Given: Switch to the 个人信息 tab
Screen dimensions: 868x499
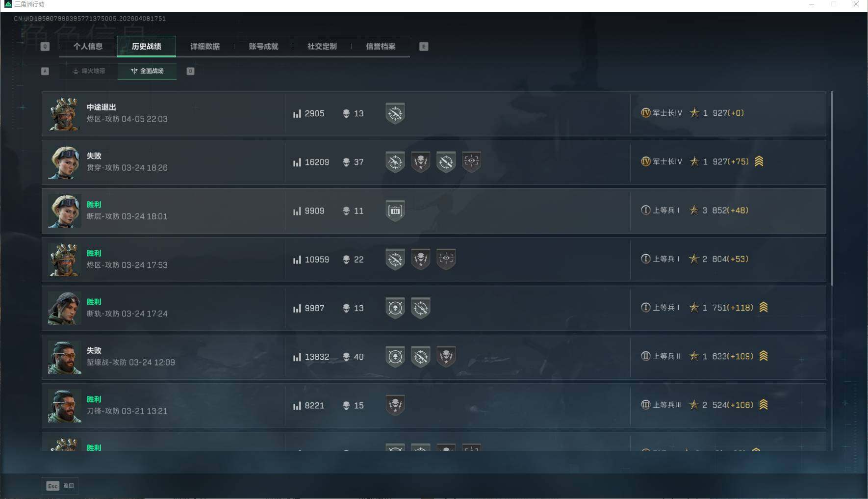Looking at the screenshot, I should click(88, 47).
